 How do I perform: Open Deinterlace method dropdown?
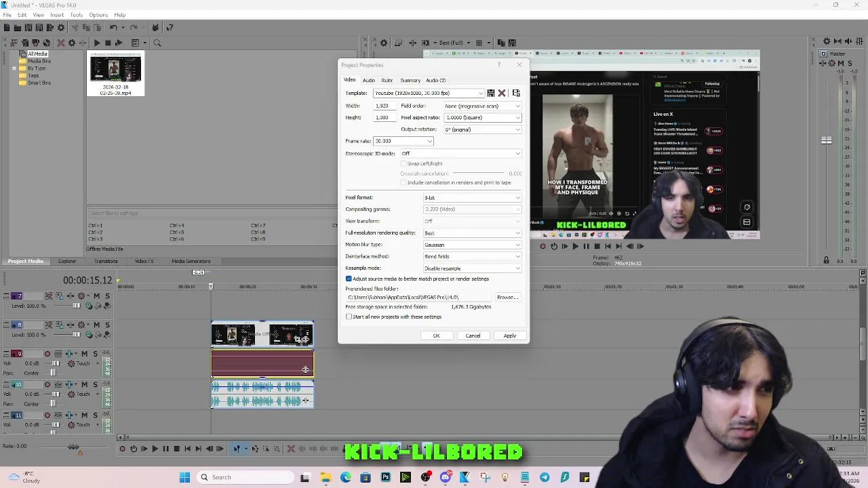coord(518,256)
